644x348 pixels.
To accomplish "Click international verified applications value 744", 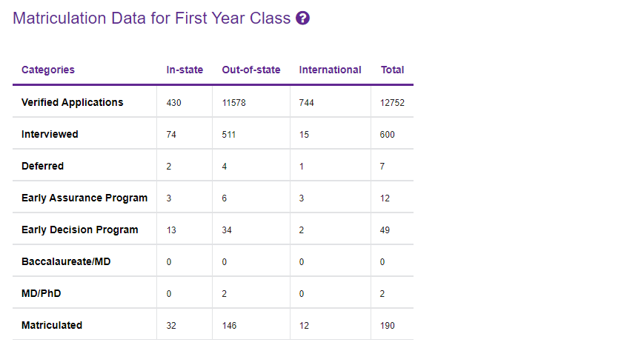I will coord(307,103).
